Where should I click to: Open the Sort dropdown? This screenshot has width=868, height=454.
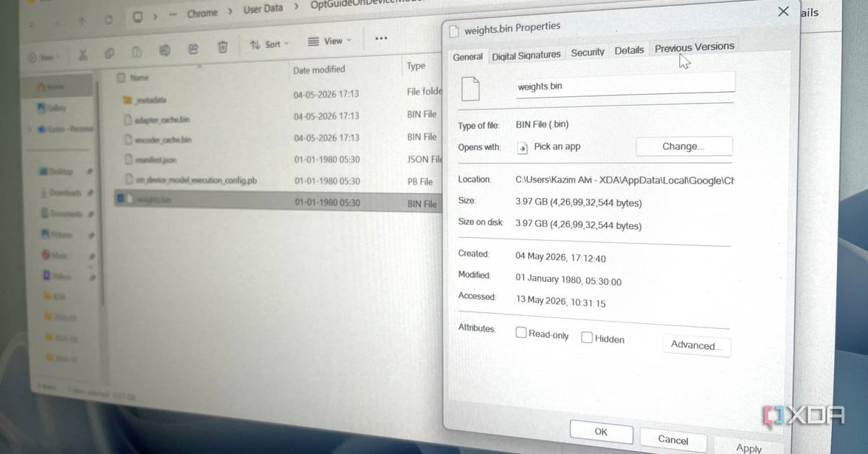click(x=269, y=44)
